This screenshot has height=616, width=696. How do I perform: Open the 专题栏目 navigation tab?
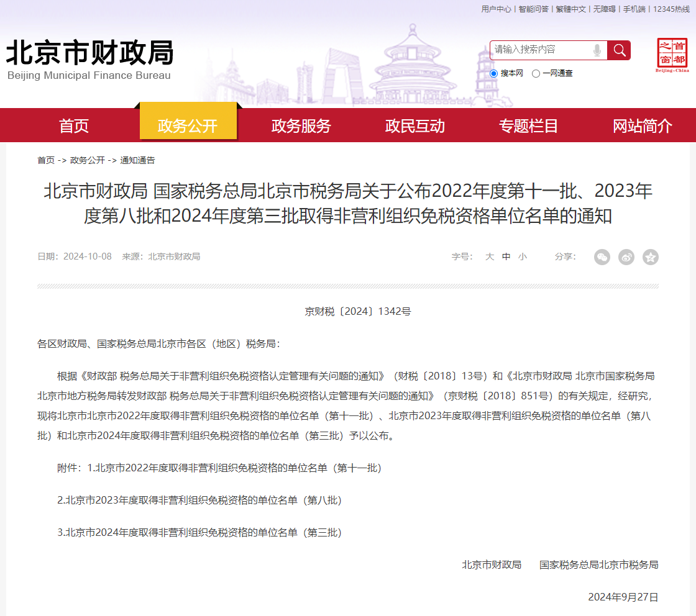point(528,126)
